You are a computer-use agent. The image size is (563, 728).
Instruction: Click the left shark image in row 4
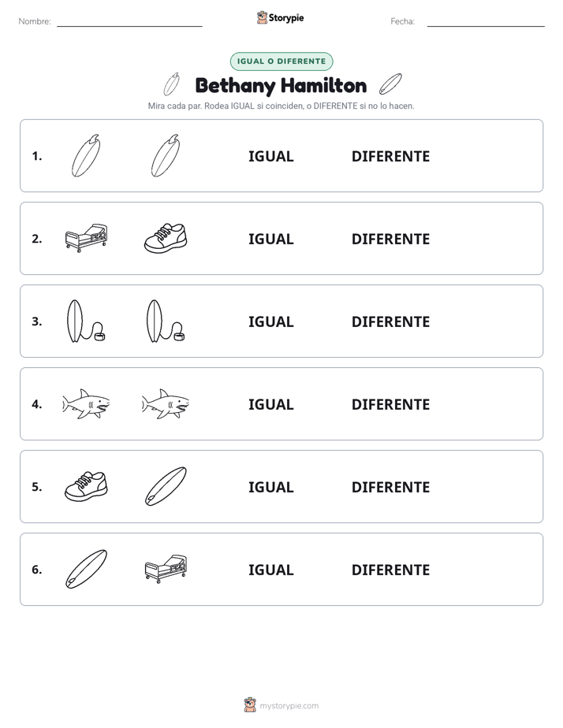tap(86, 404)
